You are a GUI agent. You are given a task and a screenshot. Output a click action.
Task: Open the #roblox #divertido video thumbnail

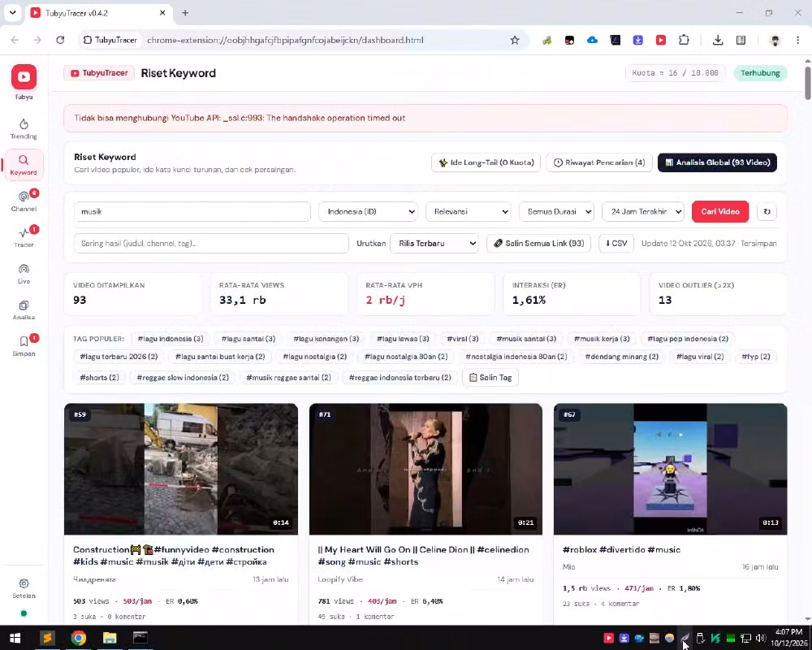pyautogui.click(x=670, y=469)
